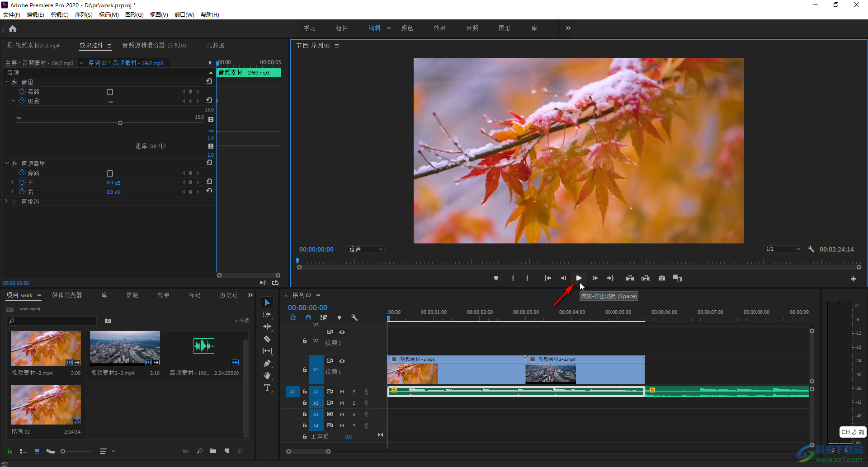Screen dimensions: 868x467
Task: Open comparison view button
Action: [x=677, y=278]
